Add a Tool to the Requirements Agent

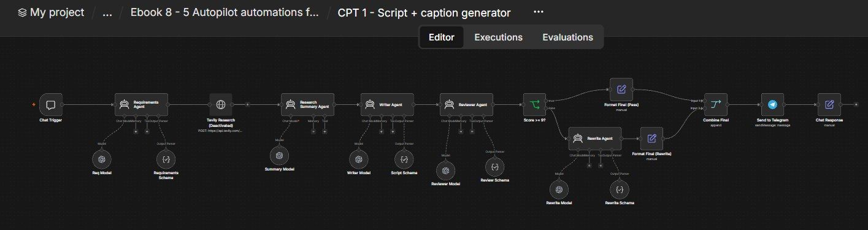[x=147, y=131]
